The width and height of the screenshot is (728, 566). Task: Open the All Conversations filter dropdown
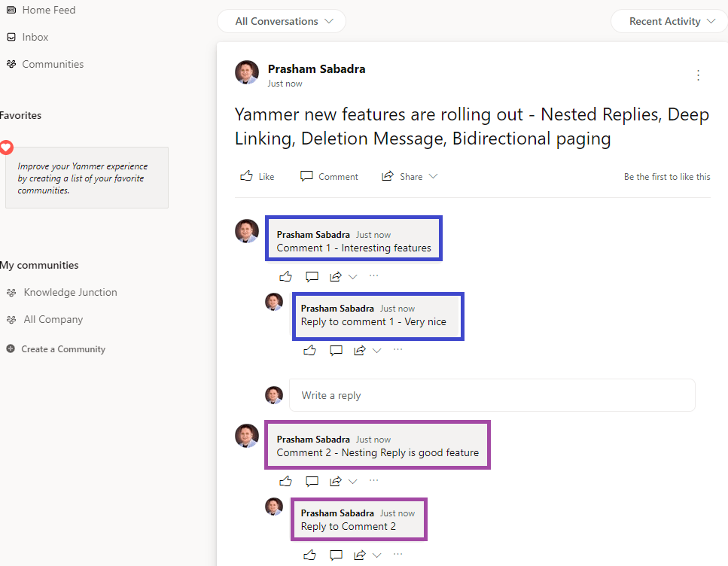(x=281, y=21)
